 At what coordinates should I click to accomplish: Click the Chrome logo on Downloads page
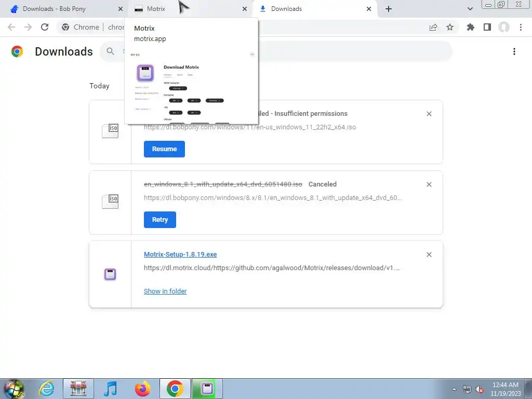pos(17,51)
